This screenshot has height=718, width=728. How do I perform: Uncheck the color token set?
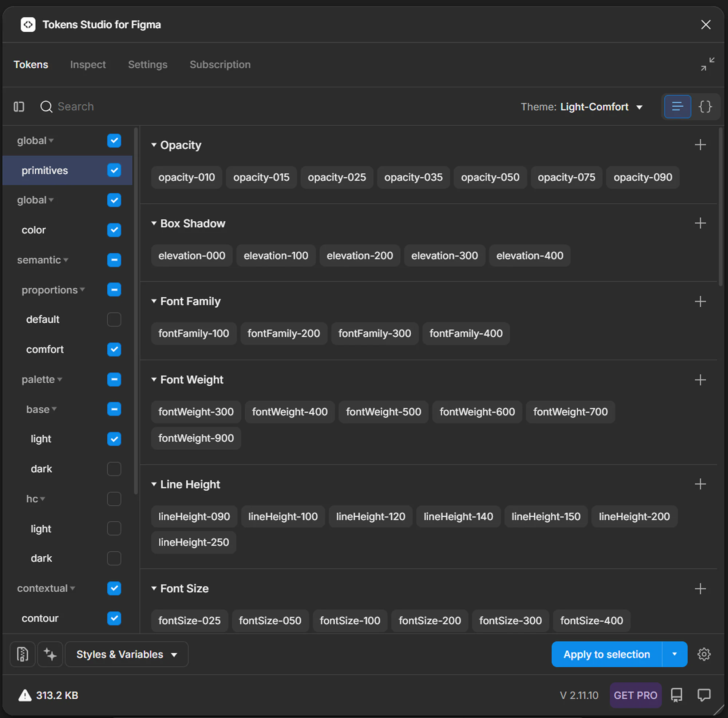(x=114, y=230)
